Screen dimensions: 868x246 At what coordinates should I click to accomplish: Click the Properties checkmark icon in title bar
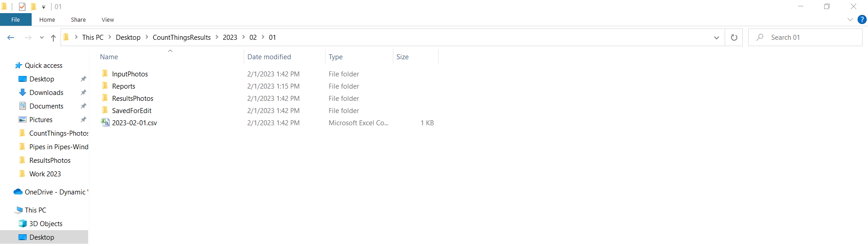pyautogui.click(x=22, y=7)
